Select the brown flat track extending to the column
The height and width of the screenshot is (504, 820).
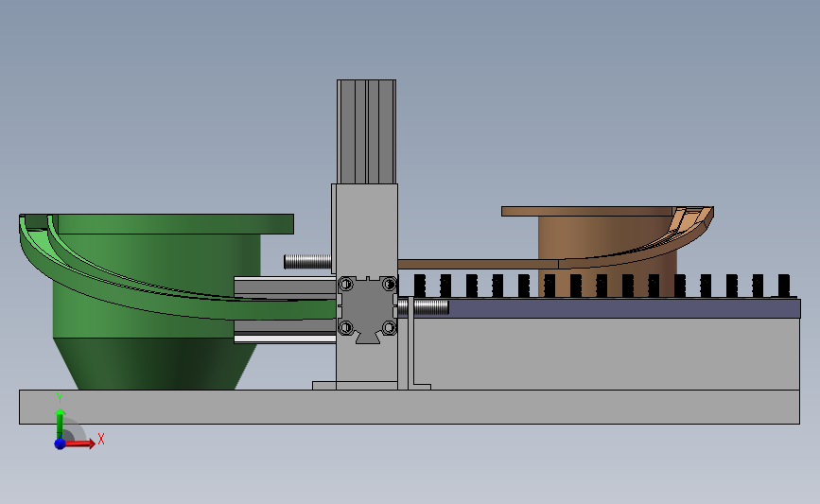[477, 264]
